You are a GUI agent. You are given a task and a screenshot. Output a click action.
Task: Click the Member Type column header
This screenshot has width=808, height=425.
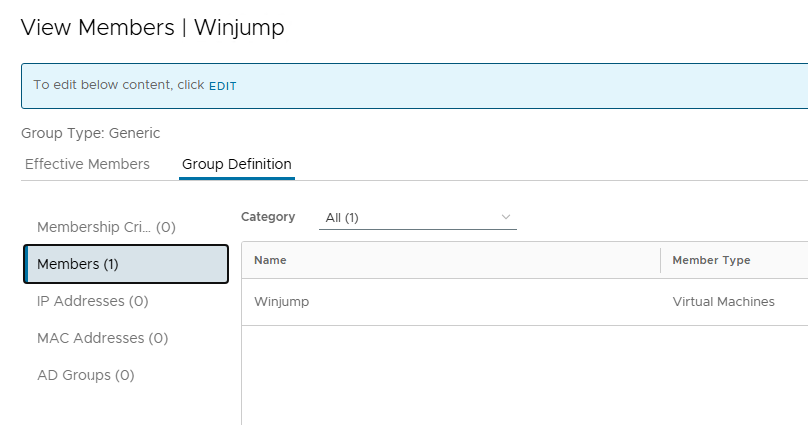[x=711, y=260]
